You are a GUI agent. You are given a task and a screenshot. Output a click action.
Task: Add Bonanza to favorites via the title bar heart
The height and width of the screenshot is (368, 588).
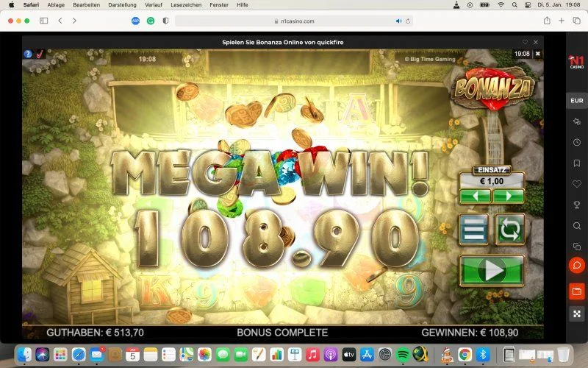point(525,42)
